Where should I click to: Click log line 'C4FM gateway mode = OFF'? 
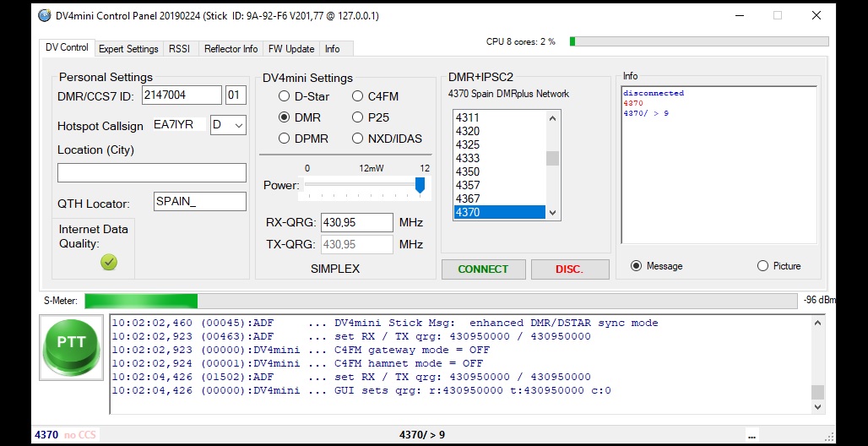412,351
